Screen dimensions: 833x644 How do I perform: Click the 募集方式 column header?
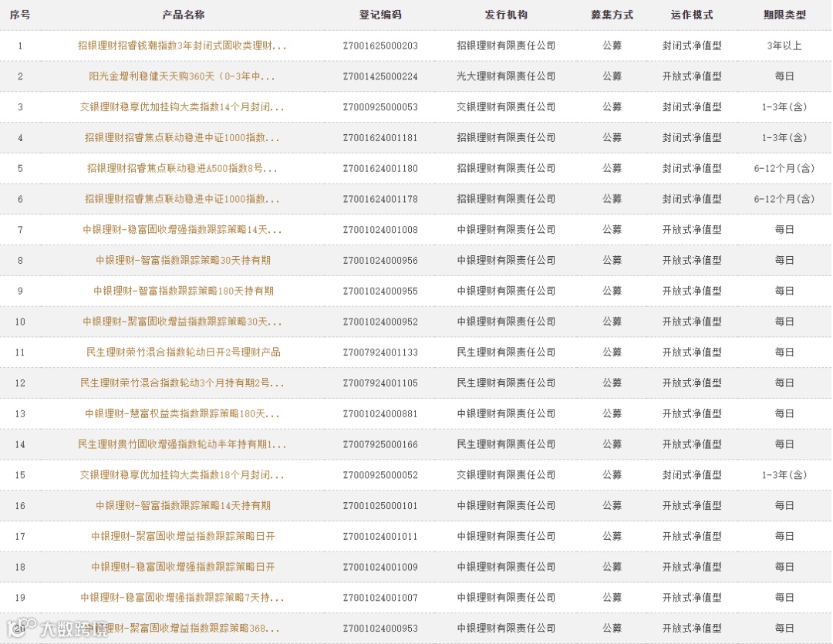pos(612,15)
